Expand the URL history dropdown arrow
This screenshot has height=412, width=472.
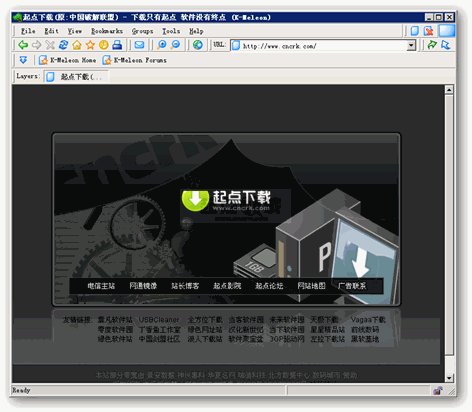[x=411, y=45]
